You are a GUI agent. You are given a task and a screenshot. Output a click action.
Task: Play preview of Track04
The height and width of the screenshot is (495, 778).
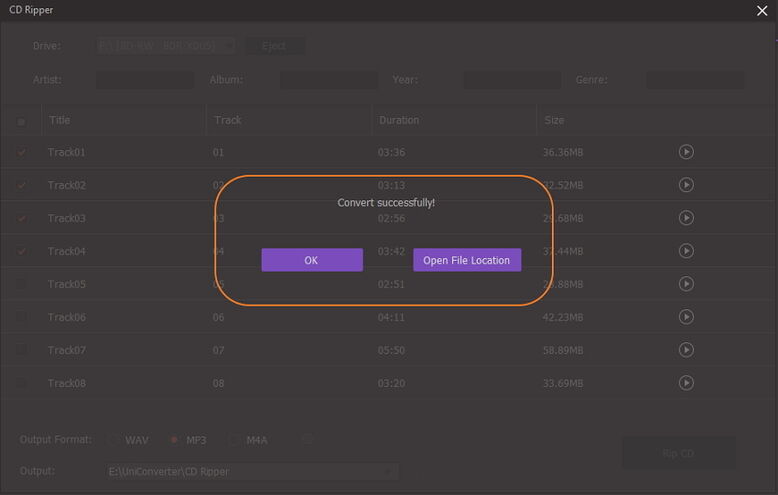click(686, 251)
